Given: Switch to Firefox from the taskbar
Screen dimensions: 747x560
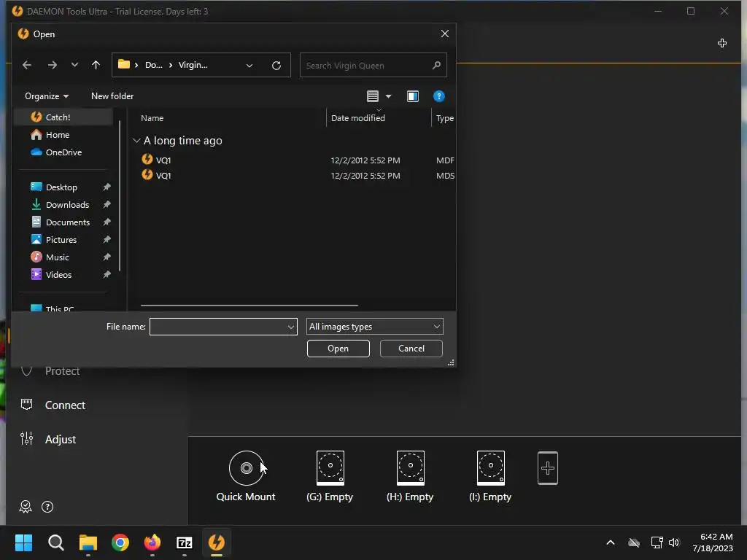Looking at the screenshot, I should [x=152, y=542].
